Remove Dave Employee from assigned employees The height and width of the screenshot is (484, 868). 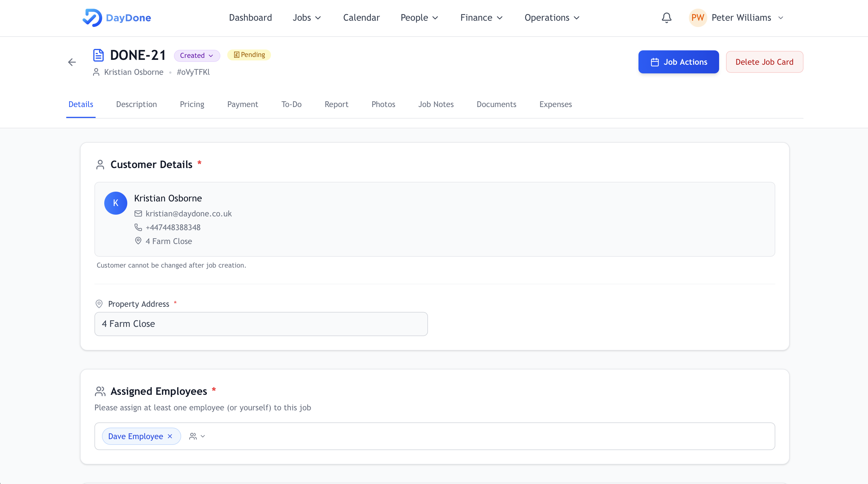tap(170, 436)
